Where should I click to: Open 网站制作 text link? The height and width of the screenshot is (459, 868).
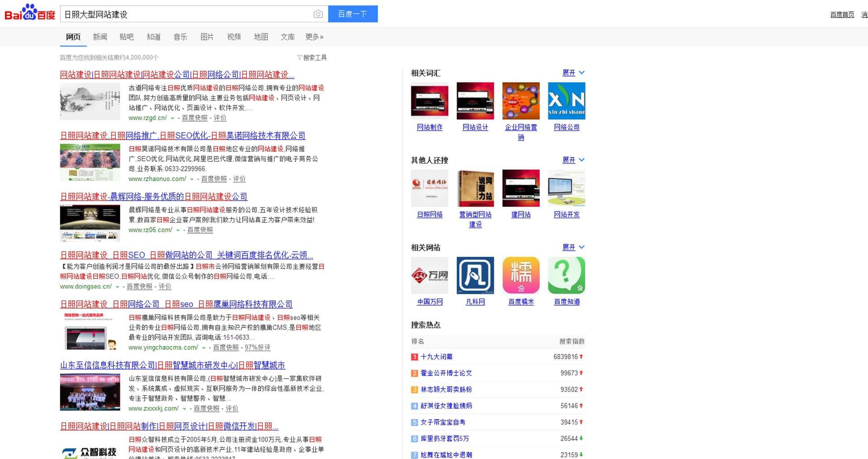(429, 127)
